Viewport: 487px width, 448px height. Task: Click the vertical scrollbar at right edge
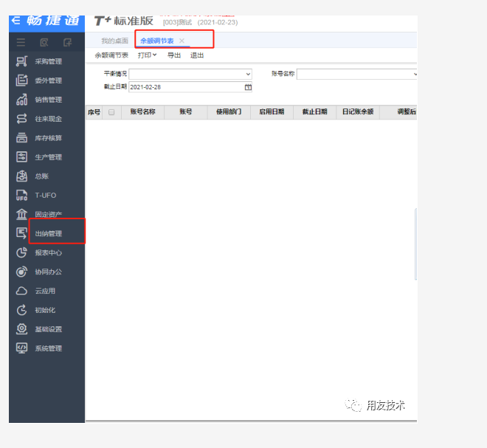[x=415, y=244]
